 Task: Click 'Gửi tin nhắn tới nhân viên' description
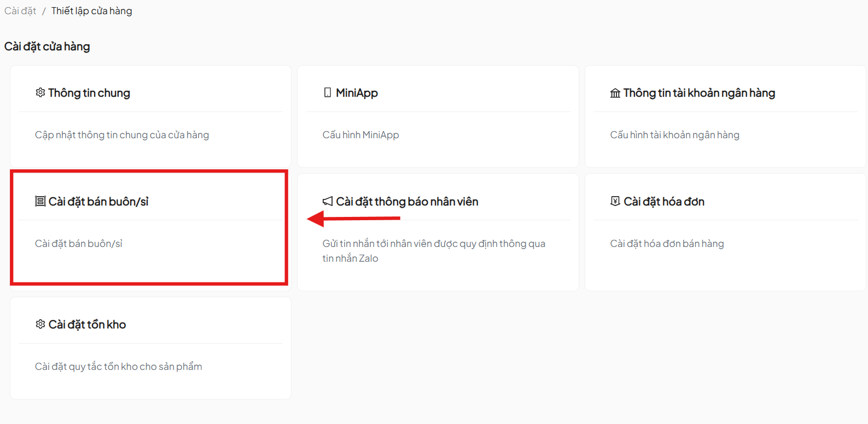click(433, 244)
